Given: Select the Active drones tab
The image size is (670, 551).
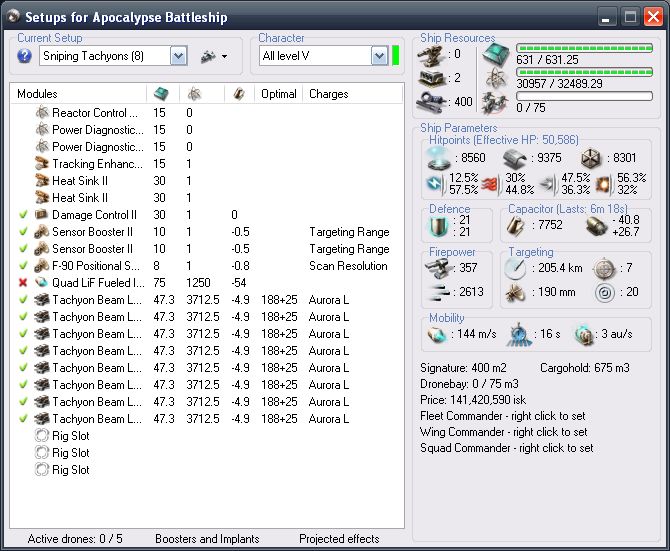Looking at the screenshot, I should (x=74, y=539).
